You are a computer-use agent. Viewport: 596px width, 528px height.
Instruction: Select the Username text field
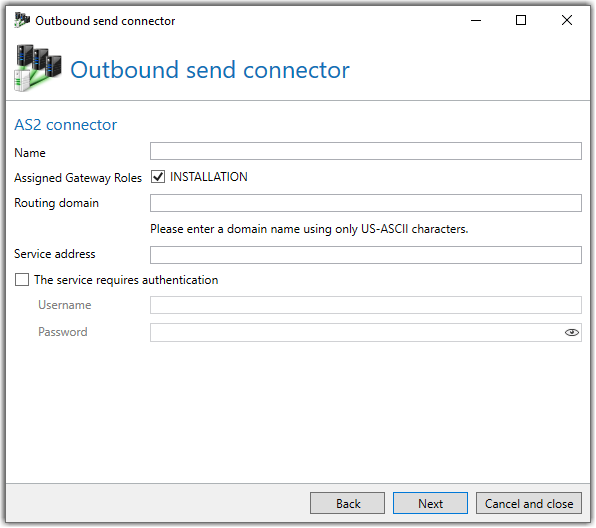[x=366, y=306]
